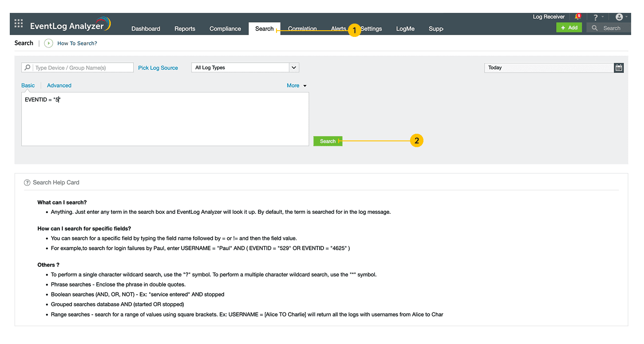The height and width of the screenshot is (344, 644).
Task: Switch to the Compliance tab
Action: point(225,28)
